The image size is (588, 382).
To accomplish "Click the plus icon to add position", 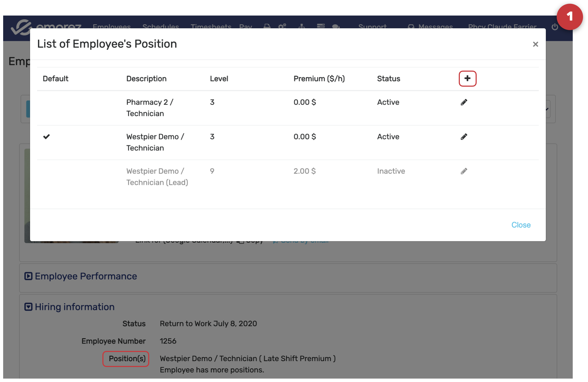I will pos(467,79).
